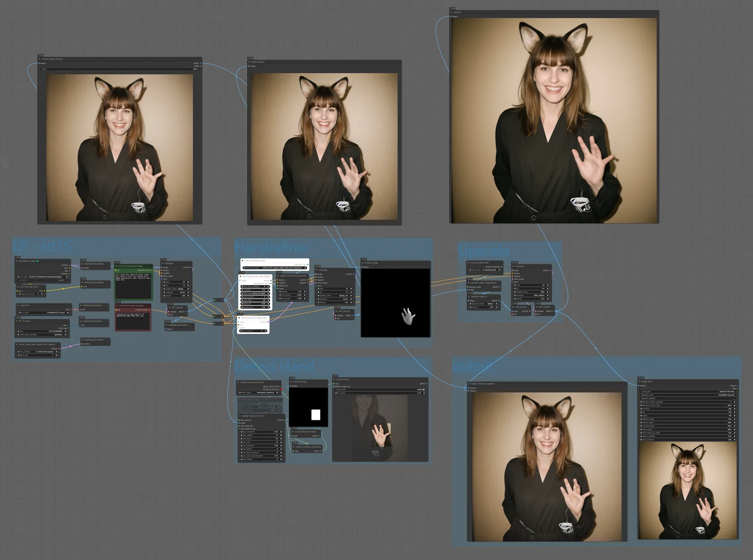Click control_after_generate randomize in CR Seed
753x560 pixels.
[x=42, y=334]
